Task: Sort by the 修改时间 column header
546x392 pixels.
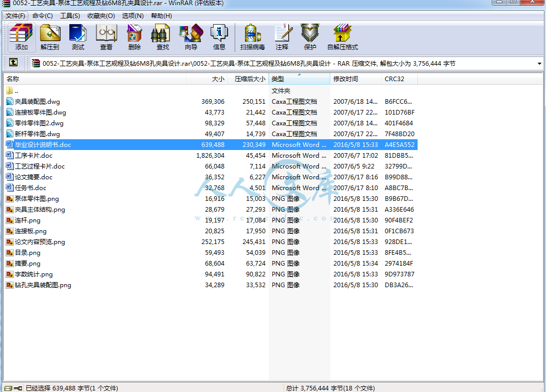Action: (356, 79)
